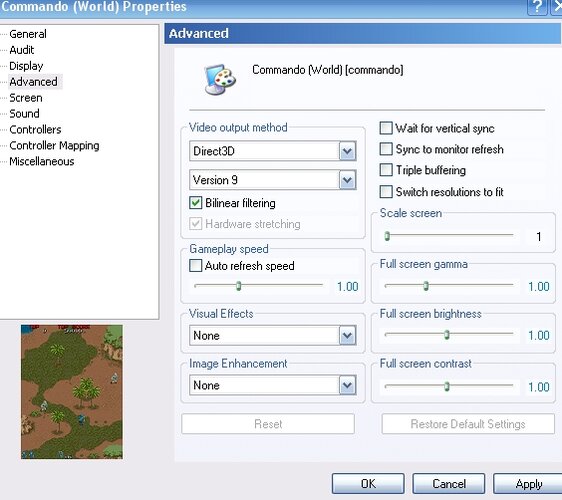Click the Reset button
This screenshot has height=500, width=562.
pos(268,424)
